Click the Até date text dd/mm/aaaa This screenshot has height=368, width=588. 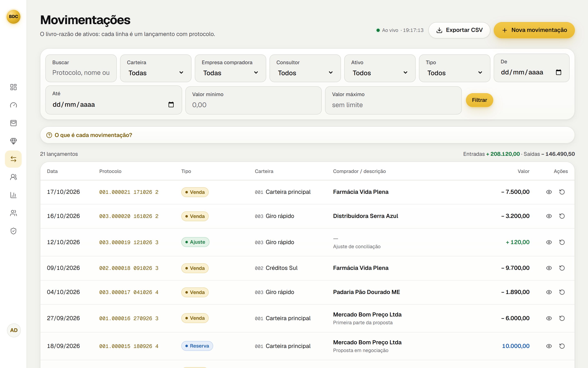[x=74, y=104]
